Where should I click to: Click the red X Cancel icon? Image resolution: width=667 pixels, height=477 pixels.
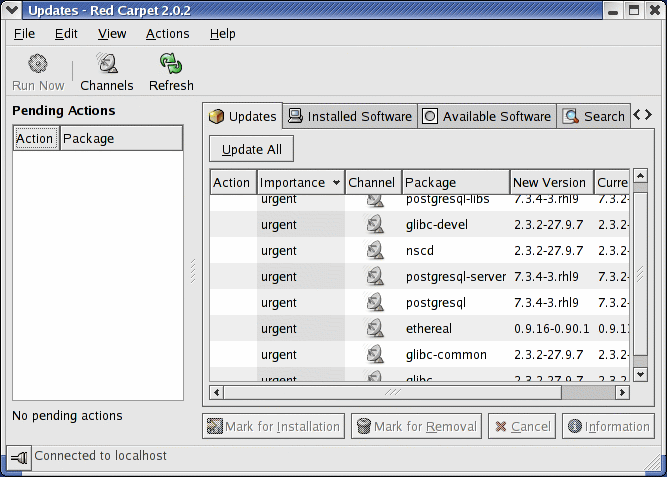click(x=501, y=426)
